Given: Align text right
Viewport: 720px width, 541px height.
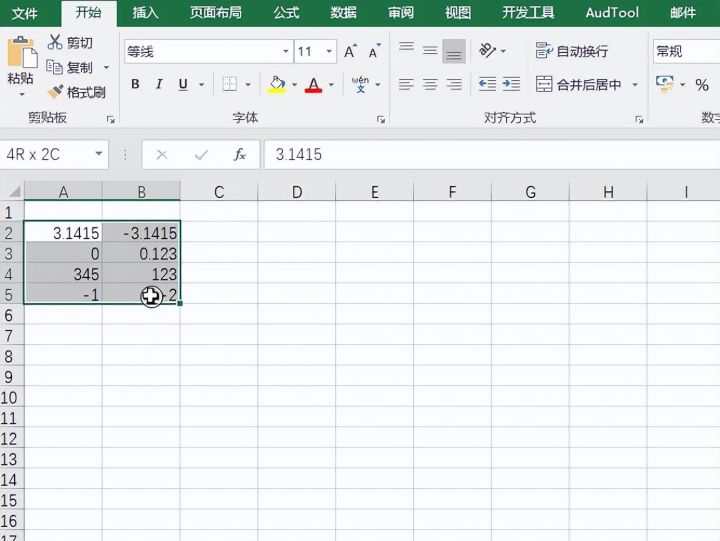Looking at the screenshot, I should click(x=454, y=85).
